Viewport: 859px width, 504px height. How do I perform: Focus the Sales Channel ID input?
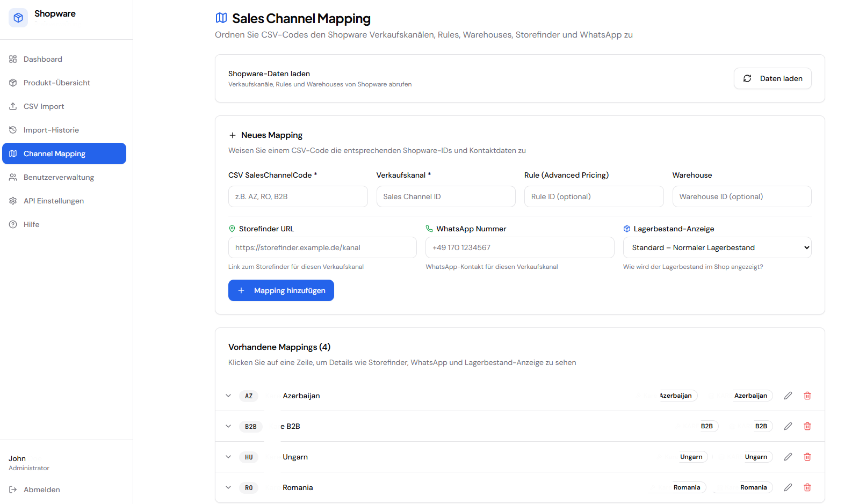click(x=446, y=196)
